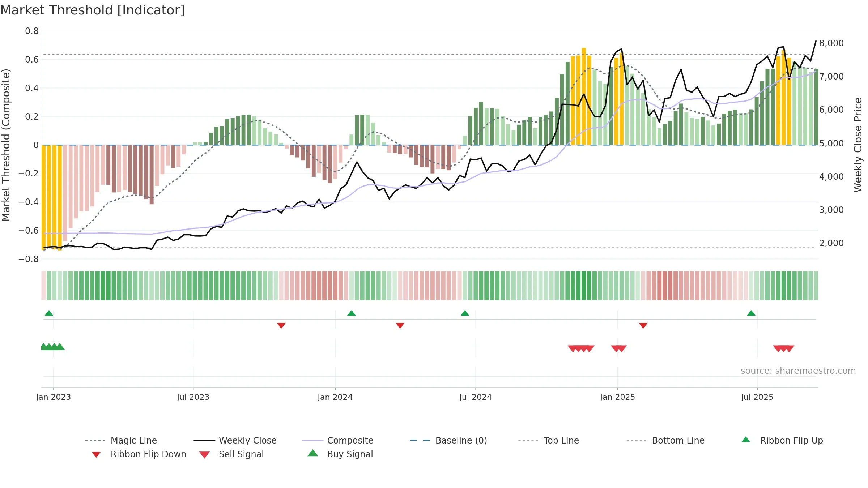This screenshot has width=868, height=488.
Task: Click the tallest yellow bar in late 2024
Action: [584, 97]
